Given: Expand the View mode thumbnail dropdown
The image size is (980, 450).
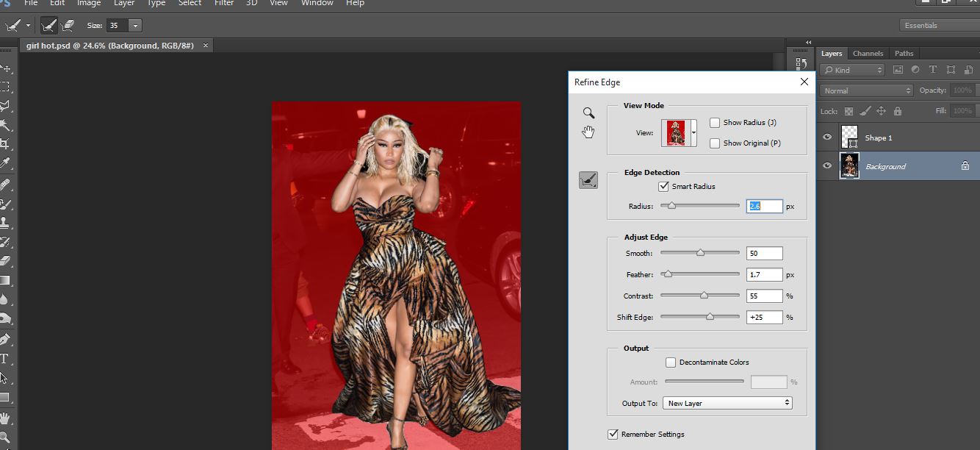Looking at the screenshot, I should pos(694,133).
